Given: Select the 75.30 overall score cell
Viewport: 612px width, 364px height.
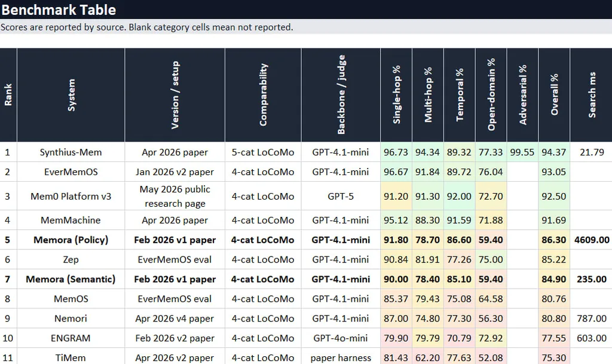Looking at the screenshot, I should pyautogui.click(x=554, y=357).
